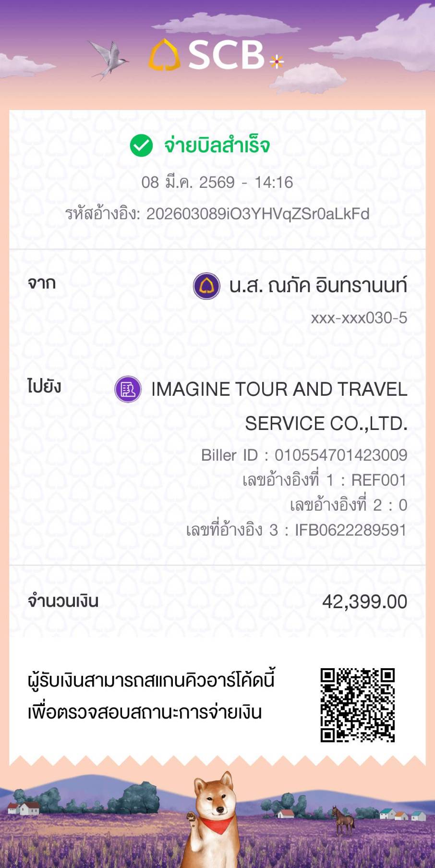
Task: Select the reference code 202603089iO3YHVqZSr0aLkFd
Action: (258, 214)
